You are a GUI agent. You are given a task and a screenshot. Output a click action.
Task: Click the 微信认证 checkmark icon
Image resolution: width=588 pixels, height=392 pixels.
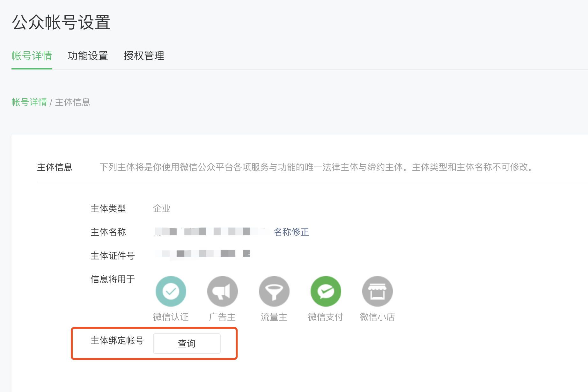(x=171, y=291)
